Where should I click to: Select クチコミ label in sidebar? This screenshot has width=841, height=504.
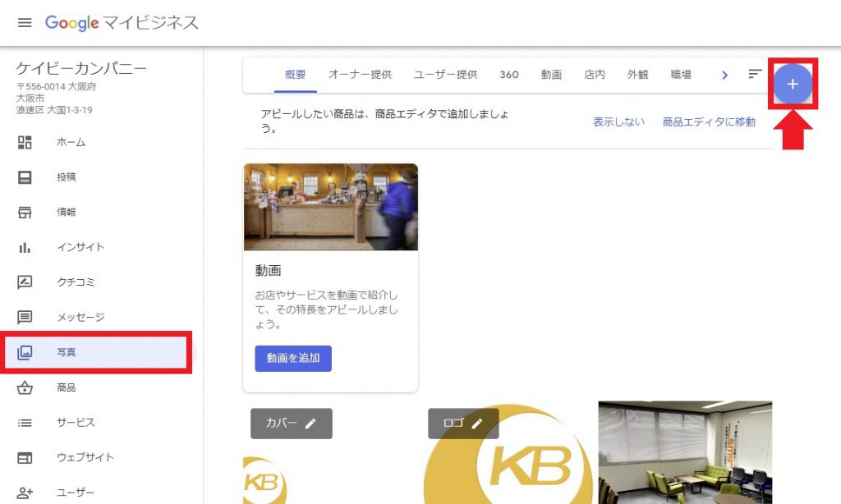coord(76,282)
